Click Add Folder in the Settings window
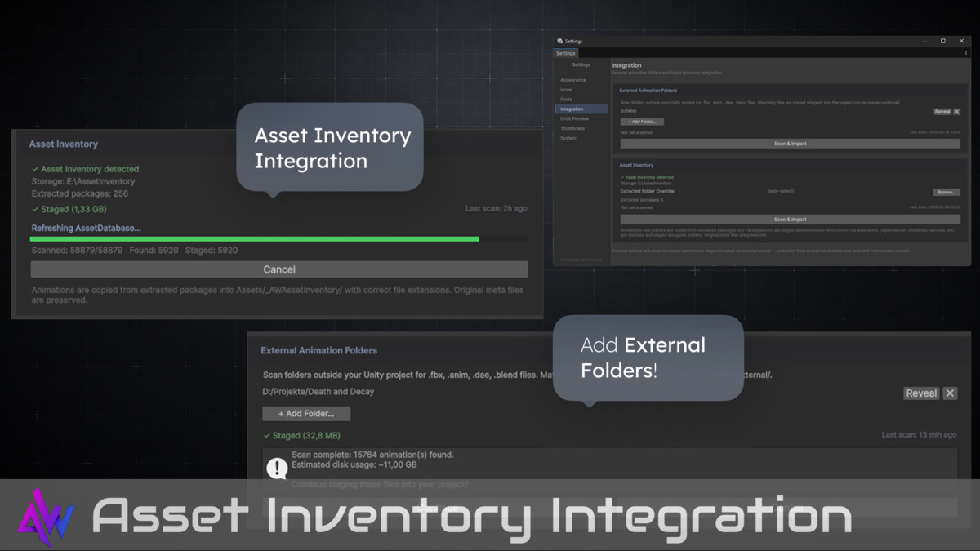The image size is (980, 551). [x=642, y=122]
